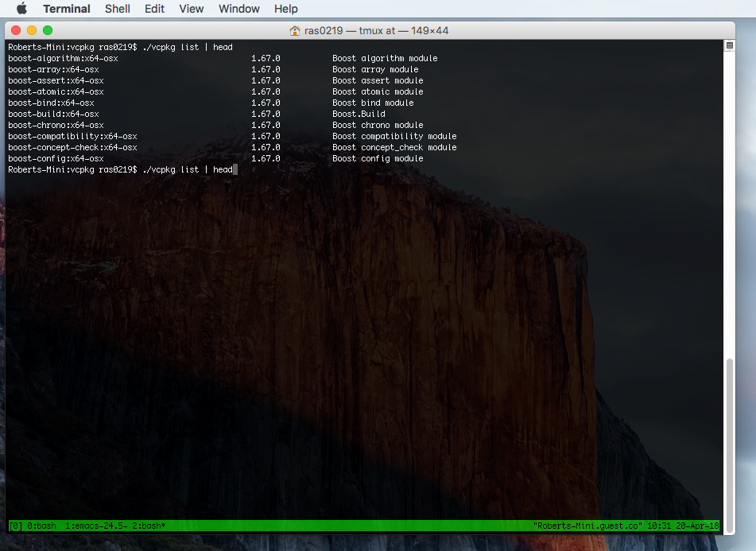This screenshot has width=756, height=551.
Task: Select tmux window 2:bash* in status bar
Action: coord(149,526)
